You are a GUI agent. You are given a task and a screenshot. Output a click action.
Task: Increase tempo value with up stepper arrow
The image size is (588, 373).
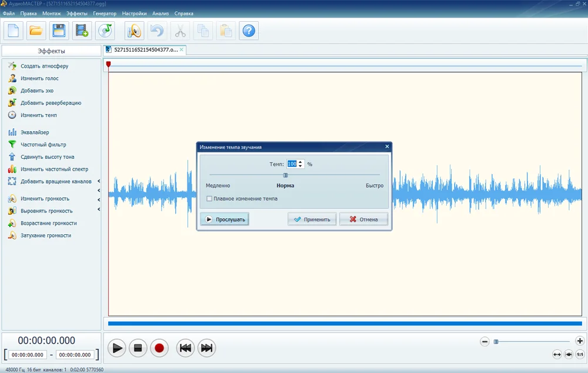301,162
